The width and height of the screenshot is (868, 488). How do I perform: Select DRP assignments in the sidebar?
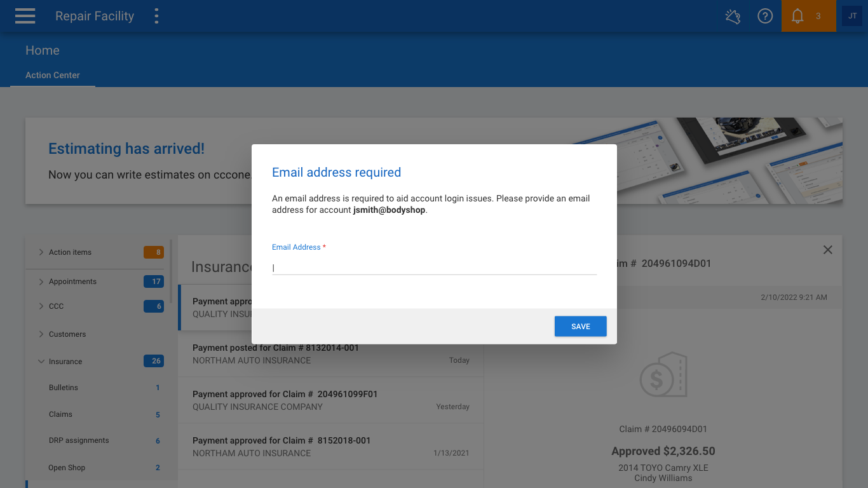(79, 440)
